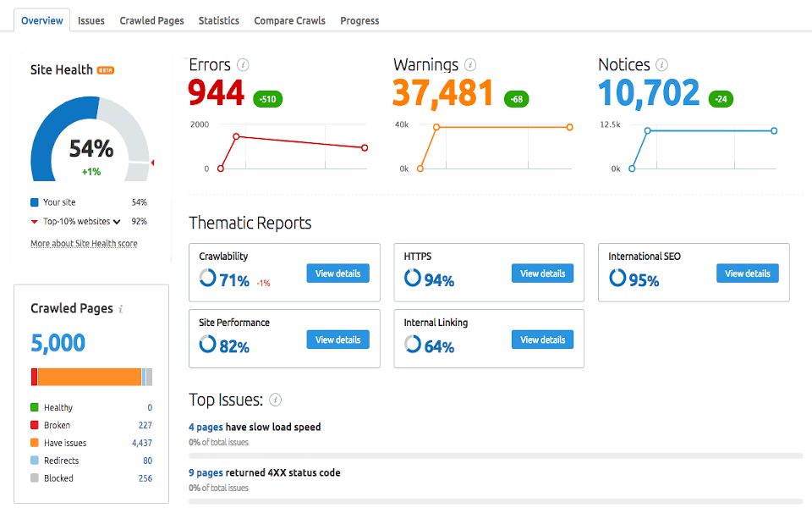Click the Top Issues info icon
This screenshot has width=812, height=508.
274,400
